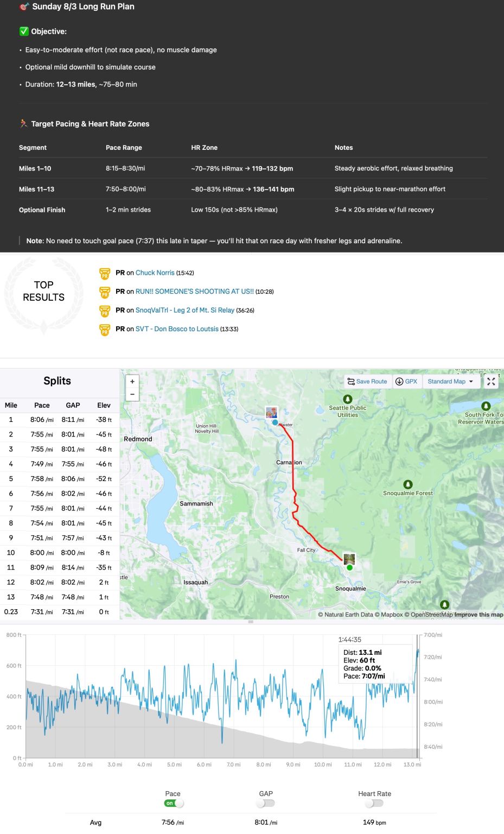The height and width of the screenshot is (834, 504).
Task: Enable the GAP chart toggle
Action: pyautogui.click(x=266, y=803)
